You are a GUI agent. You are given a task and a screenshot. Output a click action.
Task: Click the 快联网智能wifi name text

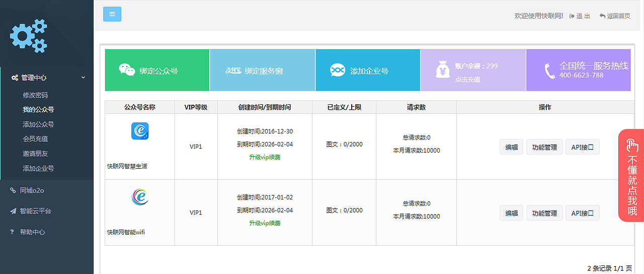tap(126, 232)
